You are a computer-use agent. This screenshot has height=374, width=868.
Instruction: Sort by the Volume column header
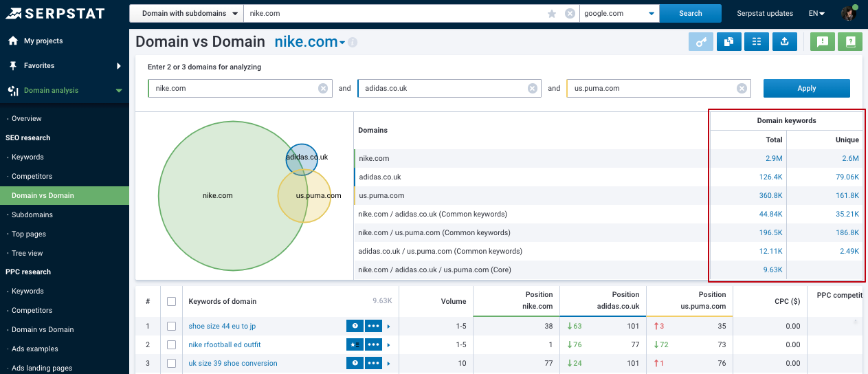coord(454,301)
